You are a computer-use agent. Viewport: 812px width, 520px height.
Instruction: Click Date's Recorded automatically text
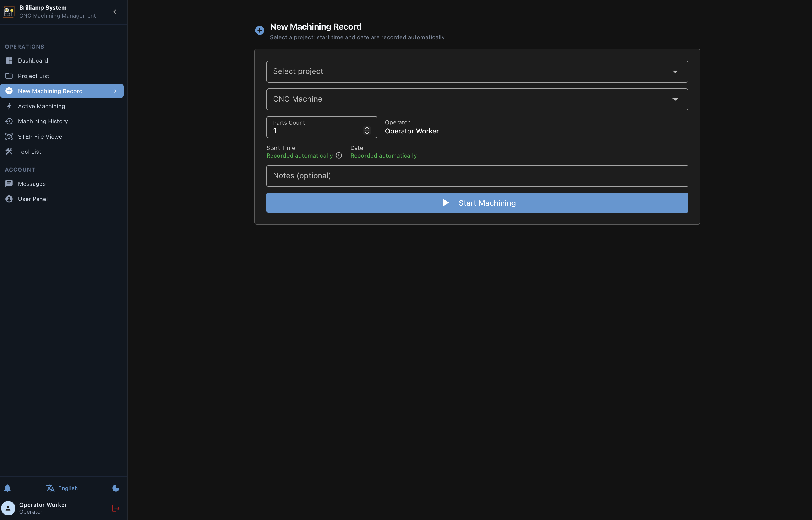point(383,156)
